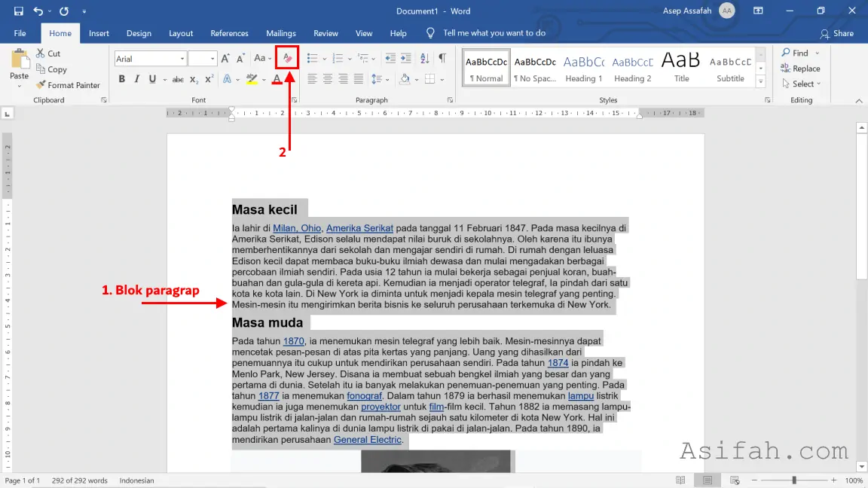Click the Paste clipboard icon
Screen dimensions: 868x488
[20, 58]
